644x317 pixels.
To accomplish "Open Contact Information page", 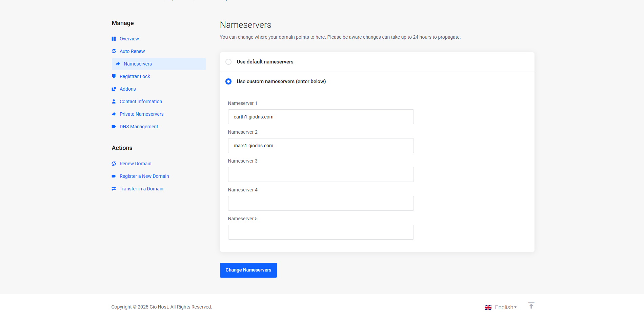I will 141,101.
